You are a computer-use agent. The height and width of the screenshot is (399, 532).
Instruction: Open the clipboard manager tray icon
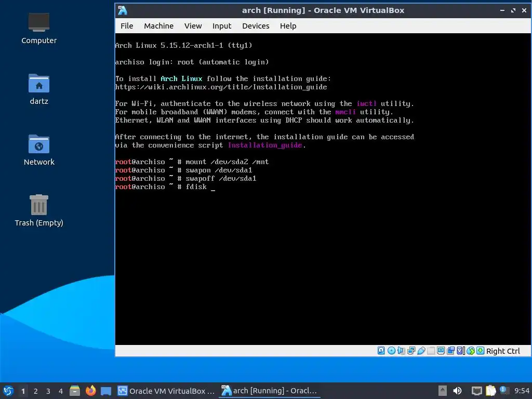point(490,391)
